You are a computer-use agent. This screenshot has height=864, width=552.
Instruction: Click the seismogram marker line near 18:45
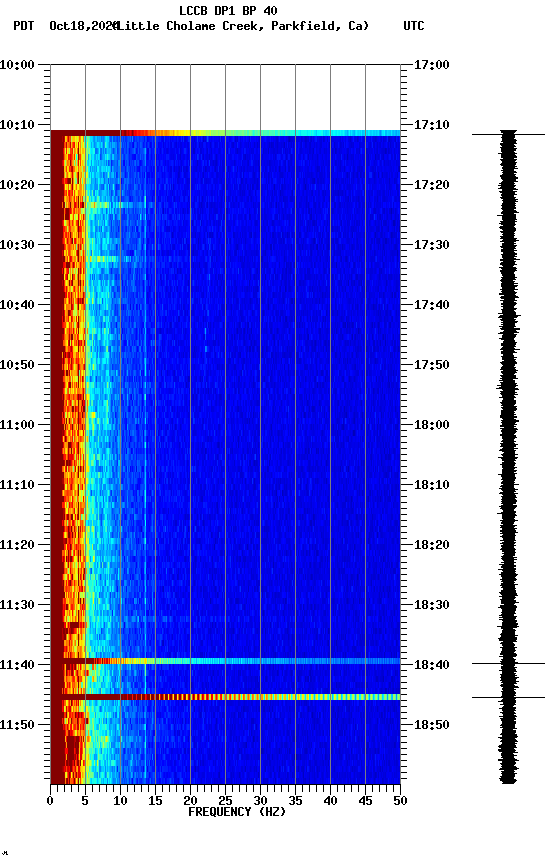[x=508, y=698]
